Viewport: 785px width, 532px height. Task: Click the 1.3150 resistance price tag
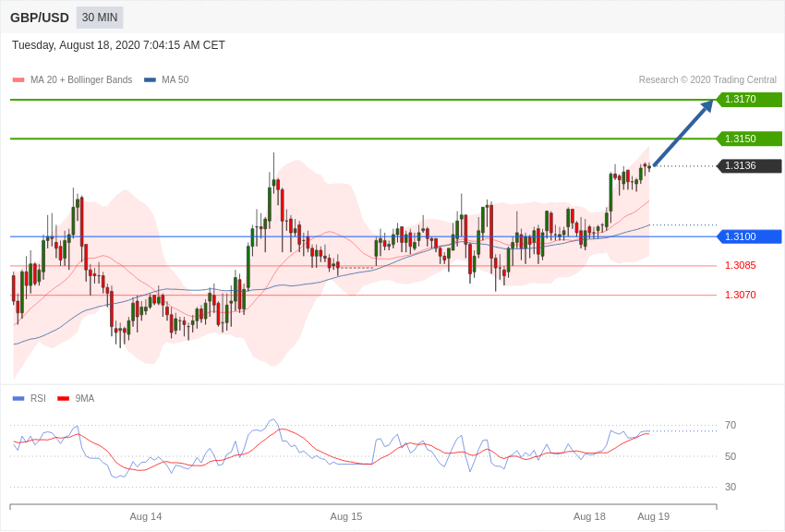click(x=750, y=139)
